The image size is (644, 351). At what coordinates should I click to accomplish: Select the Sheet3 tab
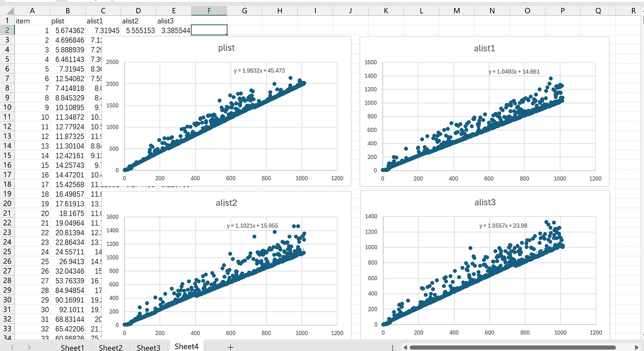(x=148, y=347)
